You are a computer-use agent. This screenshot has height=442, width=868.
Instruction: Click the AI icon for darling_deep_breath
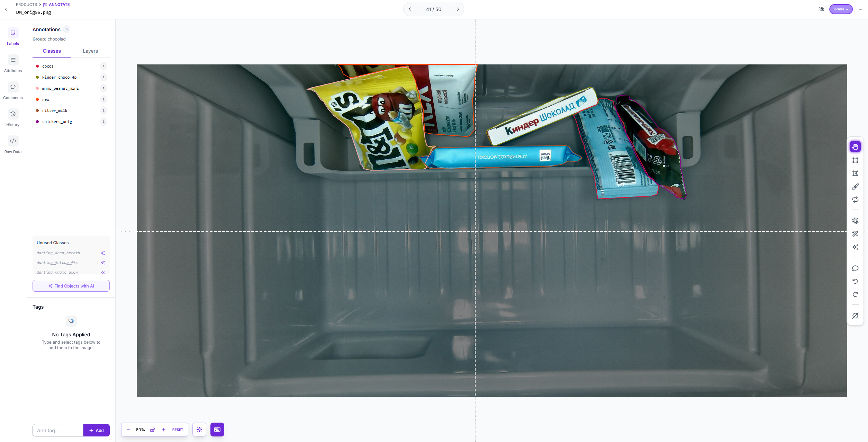tap(103, 253)
